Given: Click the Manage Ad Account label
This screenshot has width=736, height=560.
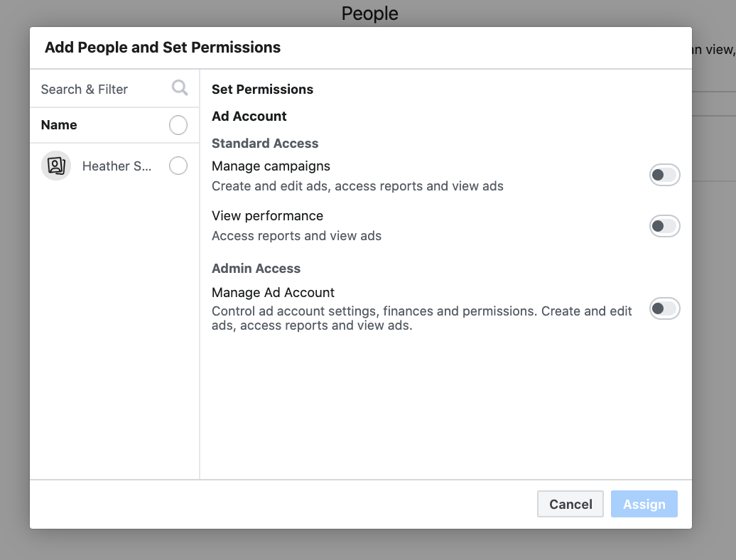Looking at the screenshot, I should [x=273, y=293].
